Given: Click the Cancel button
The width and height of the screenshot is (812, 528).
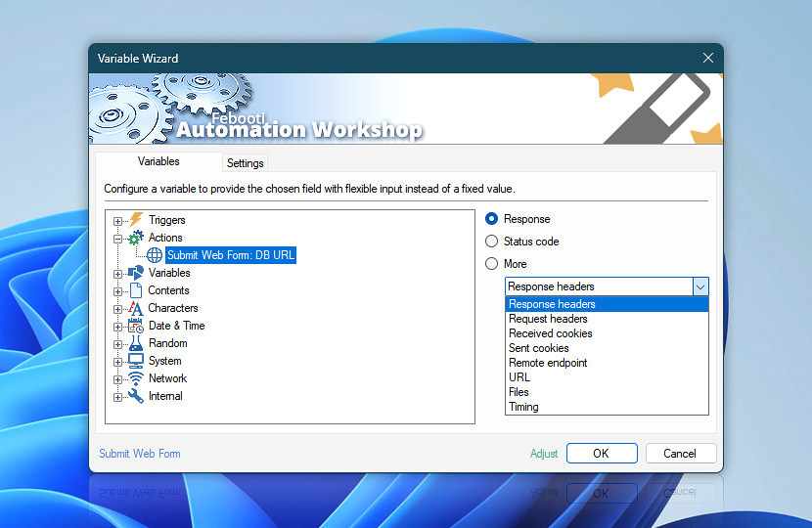Looking at the screenshot, I should (x=681, y=454).
